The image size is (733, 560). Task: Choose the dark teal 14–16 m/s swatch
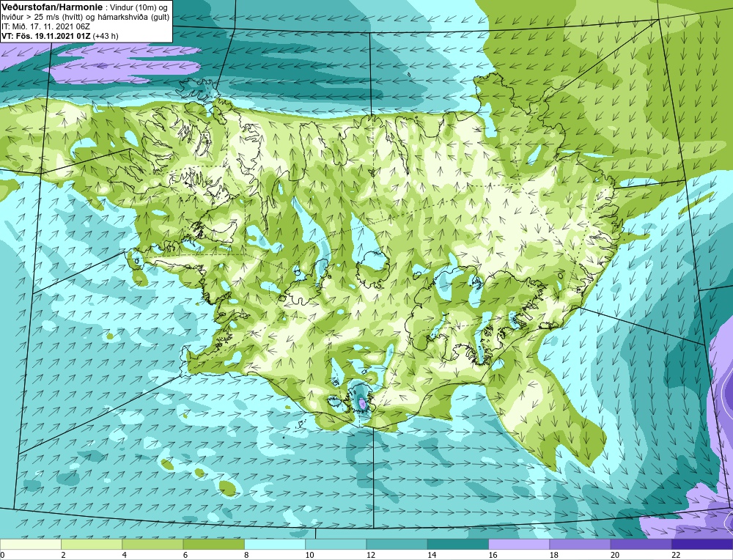click(458, 544)
